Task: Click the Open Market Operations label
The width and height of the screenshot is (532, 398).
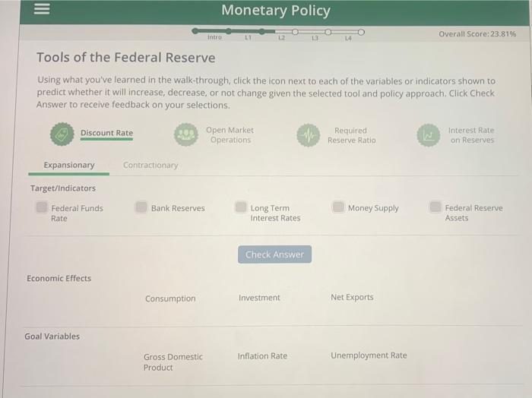Action: click(230, 135)
